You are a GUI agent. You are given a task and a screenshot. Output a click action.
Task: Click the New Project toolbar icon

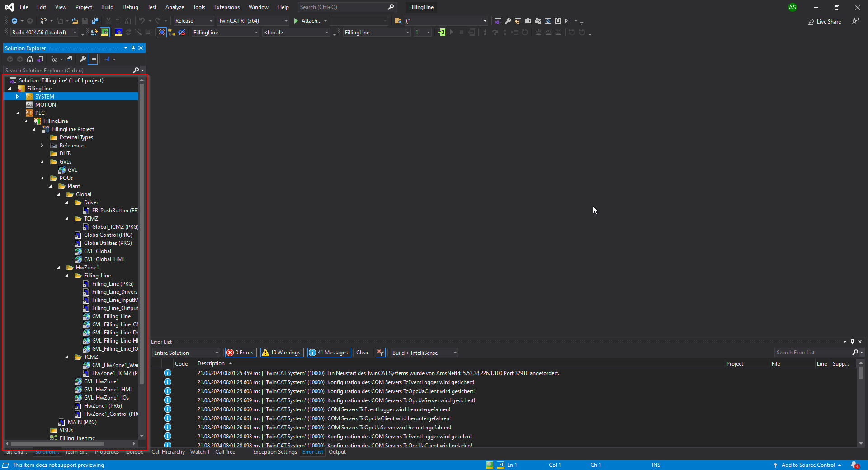pyautogui.click(x=43, y=21)
